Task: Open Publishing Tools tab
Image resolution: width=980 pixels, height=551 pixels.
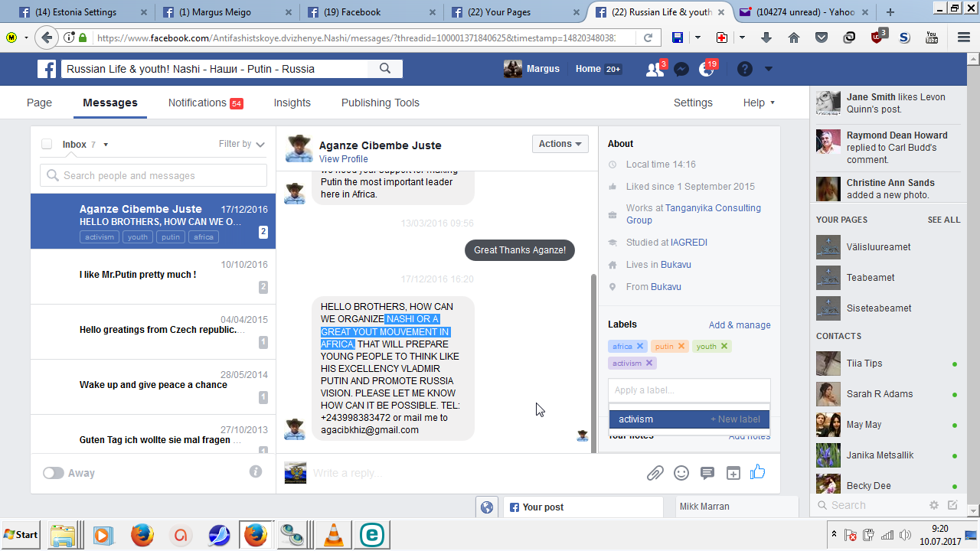Action: point(381,103)
